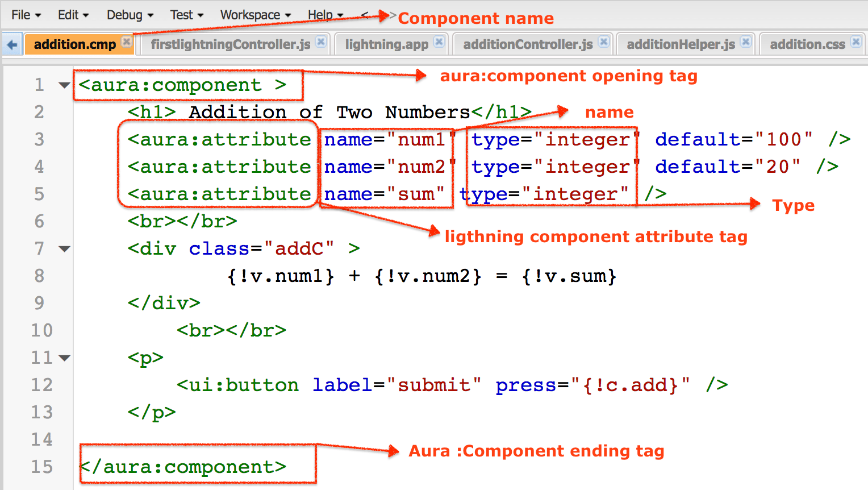This screenshot has width=868, height=490.
Task: Collapse the aura:component code fold on line 1
Action: point(64,84)
